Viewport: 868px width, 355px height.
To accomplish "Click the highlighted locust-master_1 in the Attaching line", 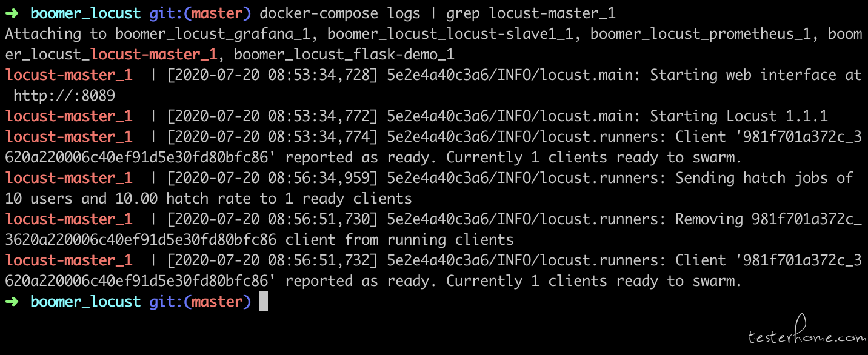I will coord(153,55).
